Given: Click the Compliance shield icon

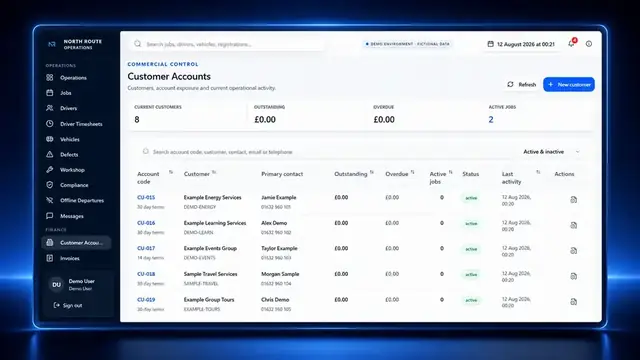Looking at the screenshot, I should point(50,185).
